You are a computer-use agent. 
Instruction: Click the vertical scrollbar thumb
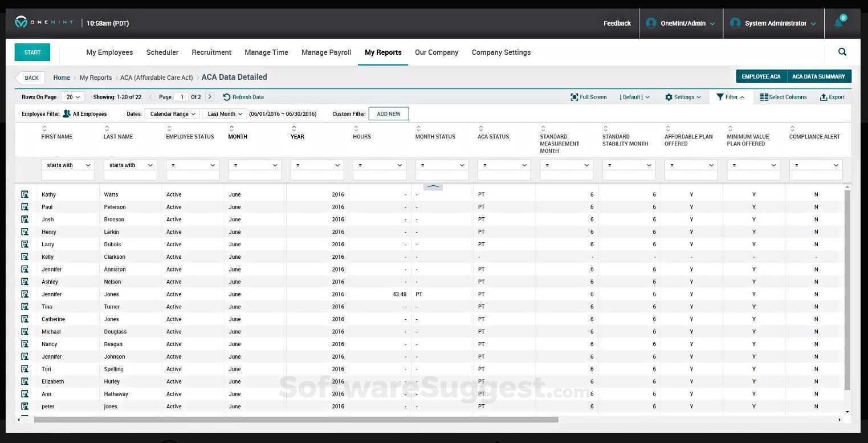847,290
